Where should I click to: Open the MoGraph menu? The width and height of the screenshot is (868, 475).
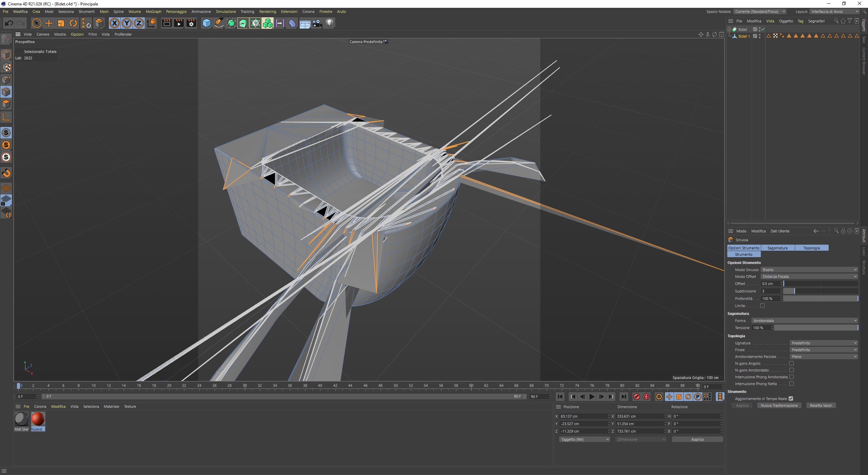(x=153, y=12)
